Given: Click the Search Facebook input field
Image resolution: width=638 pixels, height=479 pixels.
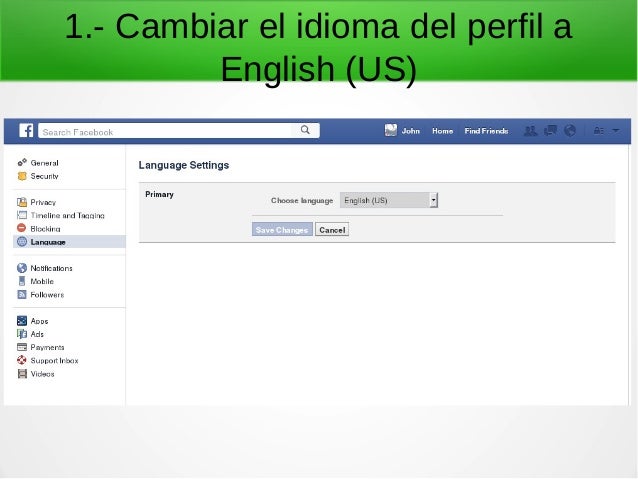Looking at the screenshot, I should point(165,131).
